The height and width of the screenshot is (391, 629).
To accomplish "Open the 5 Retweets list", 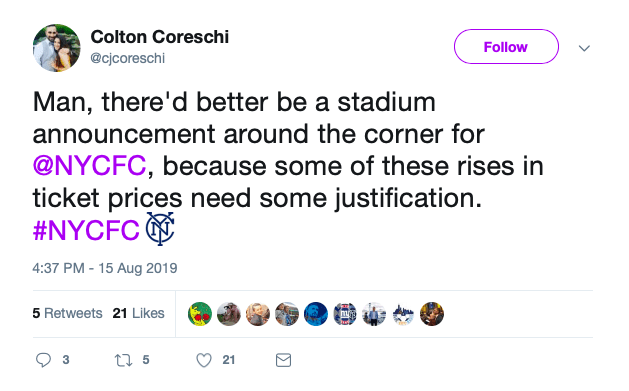I will coord(67,313).
